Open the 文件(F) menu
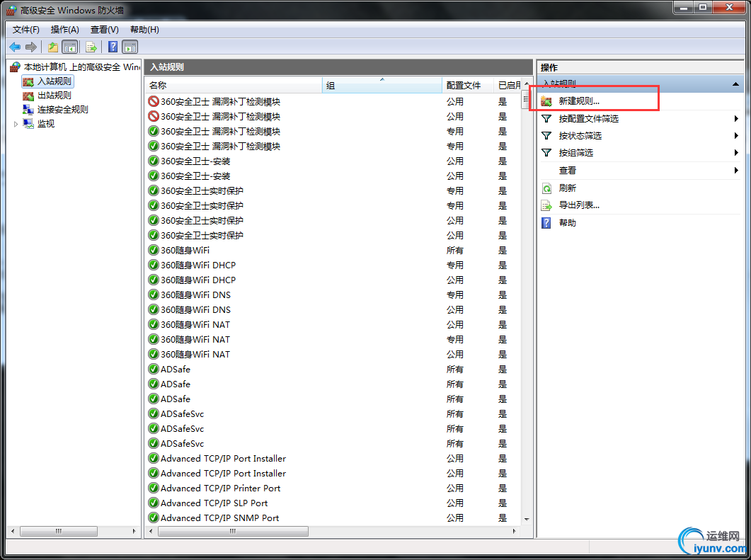This screenshot has width=751, height=560. tap(26, 30)
